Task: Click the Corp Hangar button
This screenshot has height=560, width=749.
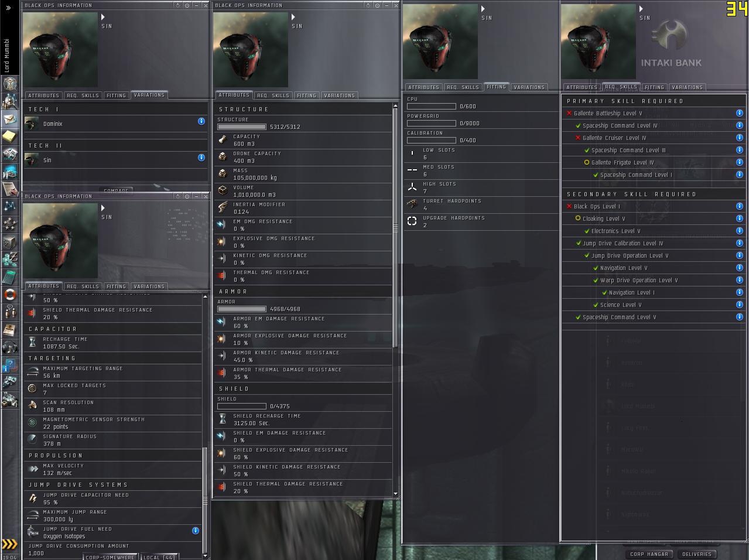Action: 649,554
